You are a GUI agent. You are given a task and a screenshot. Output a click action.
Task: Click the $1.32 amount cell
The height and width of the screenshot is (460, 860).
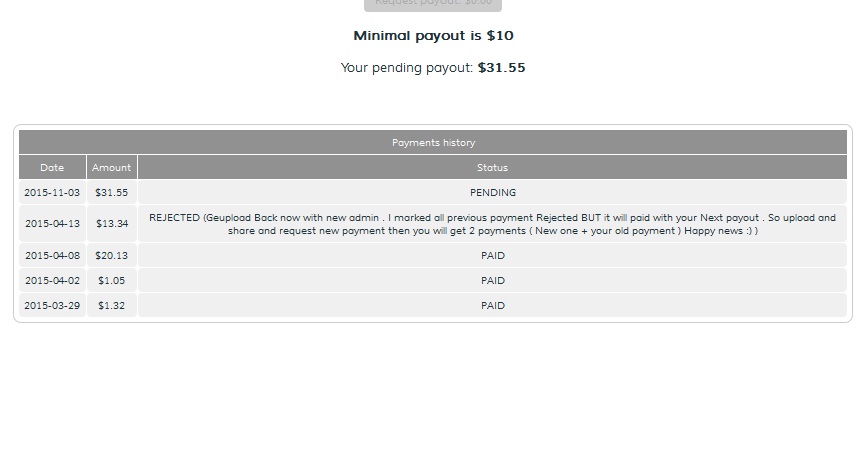point(111,305)
